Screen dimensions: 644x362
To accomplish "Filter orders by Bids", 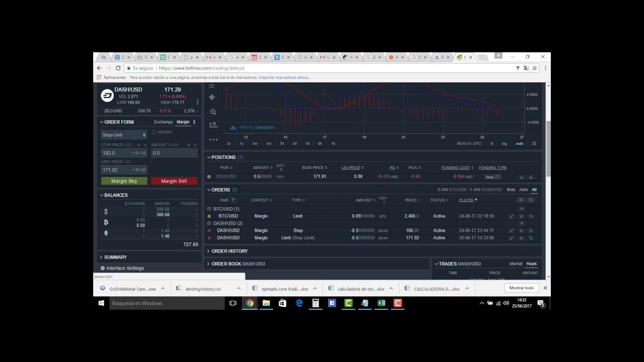I will click(511, 190).
